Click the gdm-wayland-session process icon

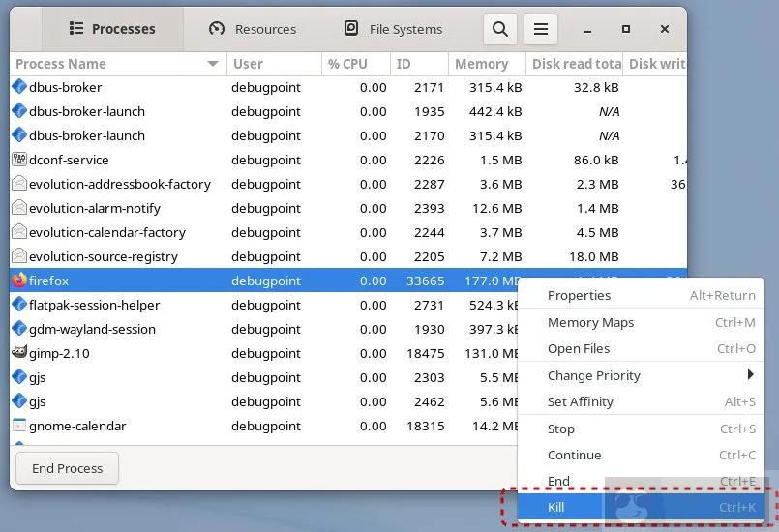(19, 329)
